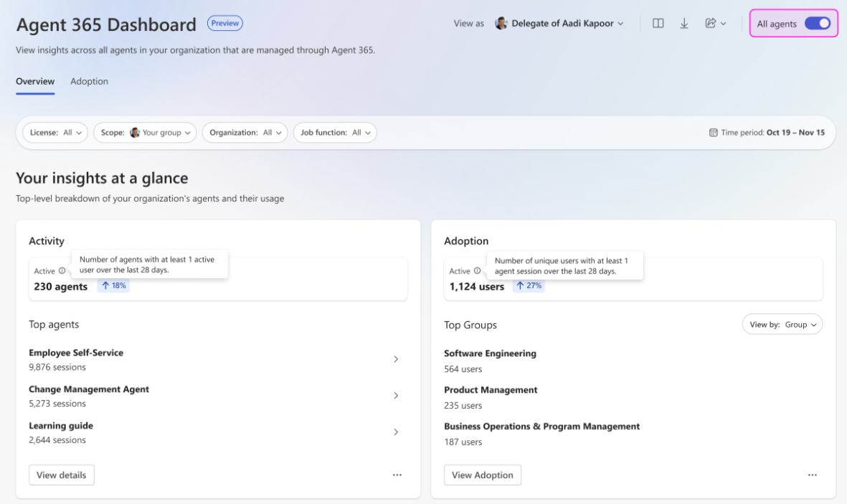The image size is (847, 504).
Task: Click the View details button
Action: [62, 475]
